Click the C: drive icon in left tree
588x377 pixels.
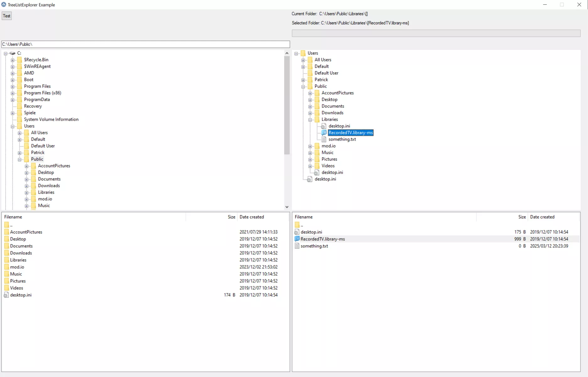coord(13,53)
